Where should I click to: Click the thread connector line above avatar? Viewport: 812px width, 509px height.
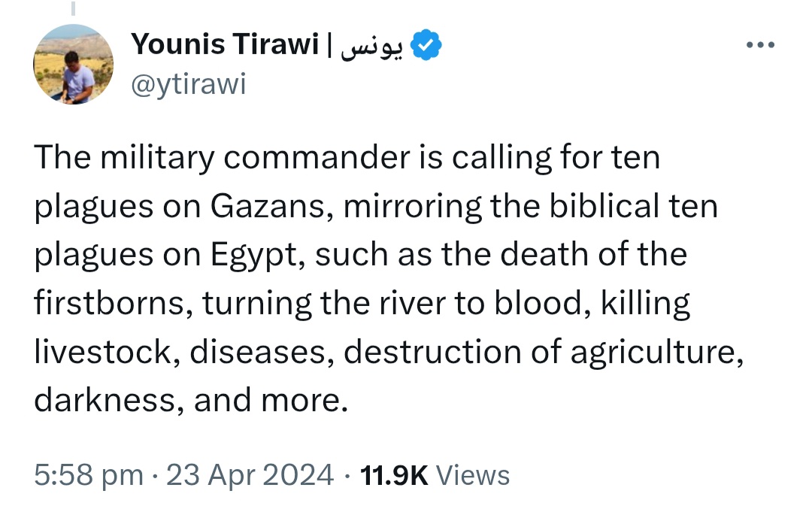[73, 8]
